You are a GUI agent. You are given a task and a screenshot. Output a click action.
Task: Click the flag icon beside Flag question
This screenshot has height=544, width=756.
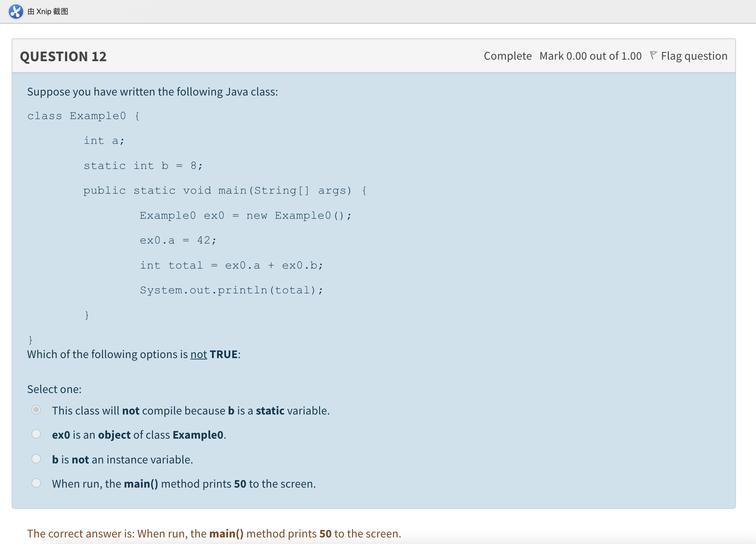[x=653, y=55]
